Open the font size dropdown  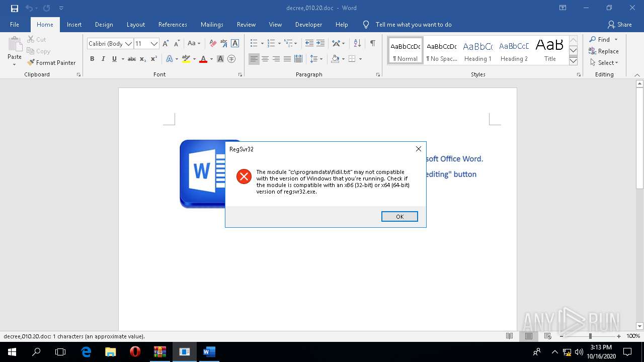[x=154, y=44]
